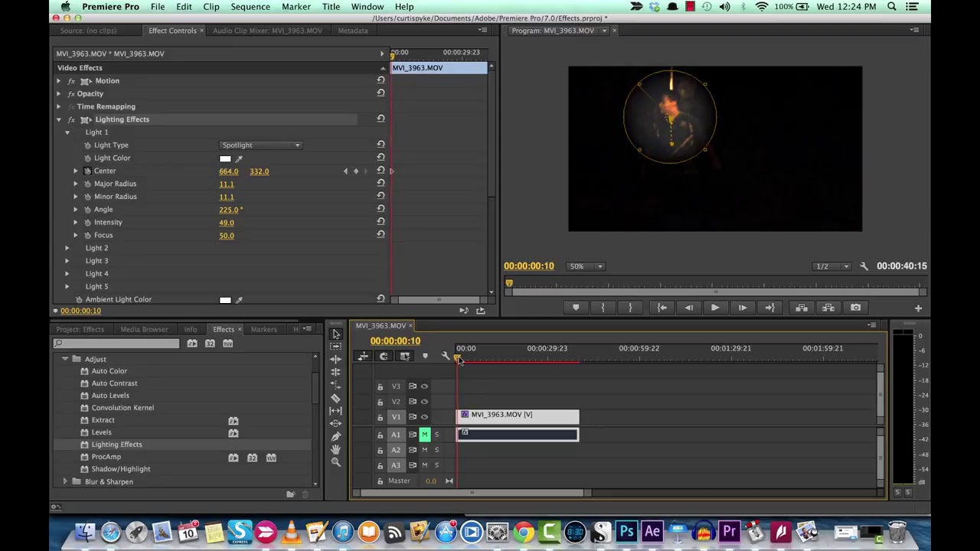Expand the Opacity effect properties

click(x=58, y=94)
